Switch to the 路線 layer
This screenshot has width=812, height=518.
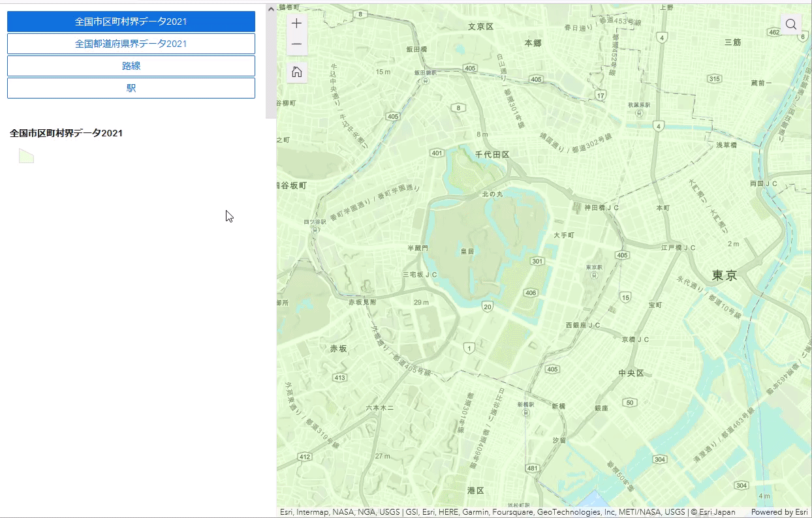131,66
